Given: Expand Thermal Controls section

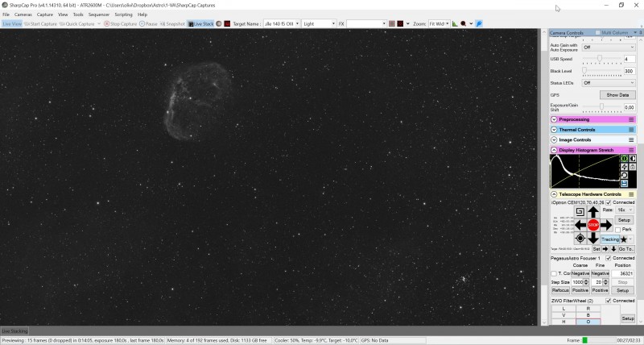Looking at the screenshot, I should (554, 130).
